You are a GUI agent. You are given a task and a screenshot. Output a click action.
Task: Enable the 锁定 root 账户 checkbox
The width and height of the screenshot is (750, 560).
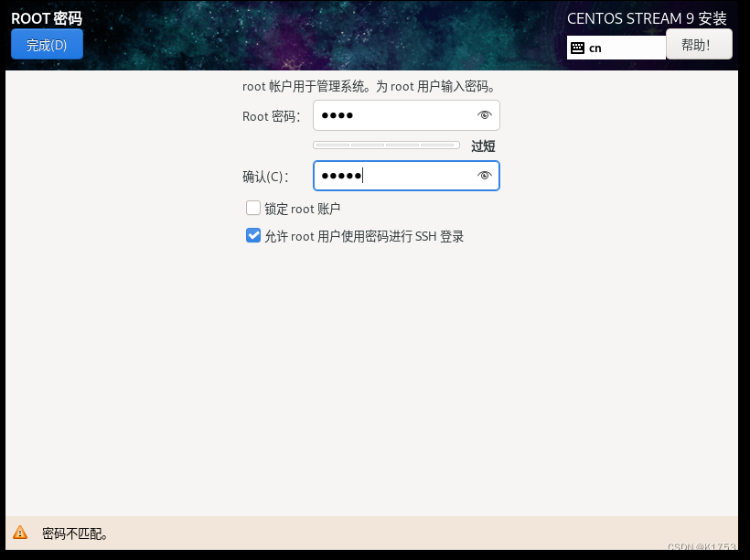tap(253, 209)
